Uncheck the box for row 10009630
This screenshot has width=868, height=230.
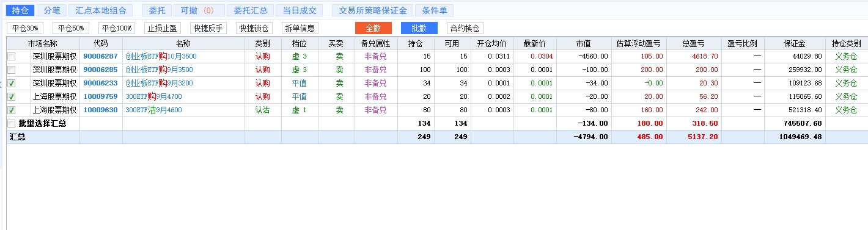click(x=12, y=110)
